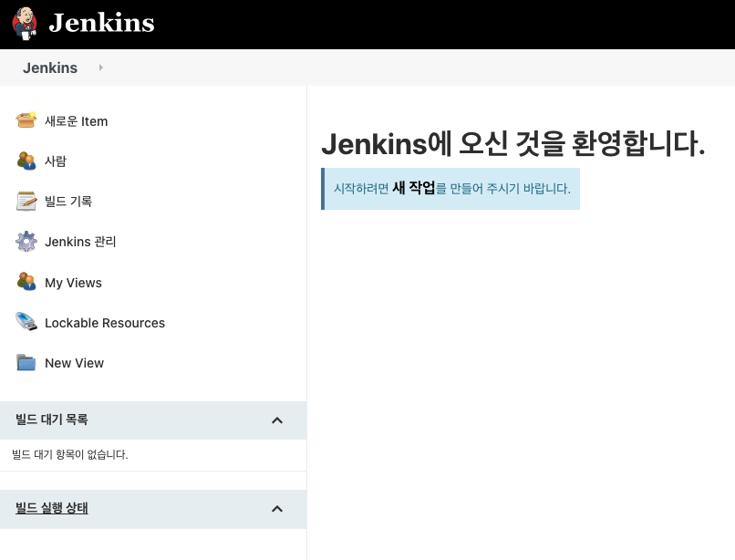This screenshot has width=735, height=560.
Task: Click the New View folder icon
Action: tap(26, 363)
